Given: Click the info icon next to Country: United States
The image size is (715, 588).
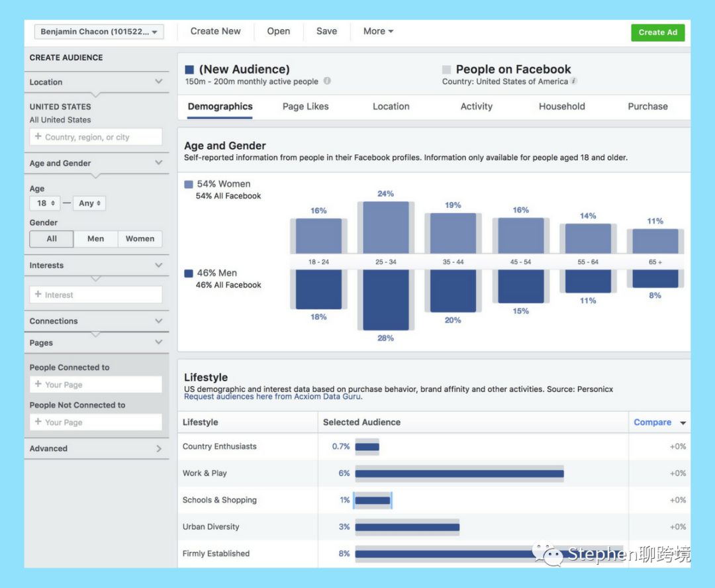Looking at the screenshot, I should click(573, 81).
